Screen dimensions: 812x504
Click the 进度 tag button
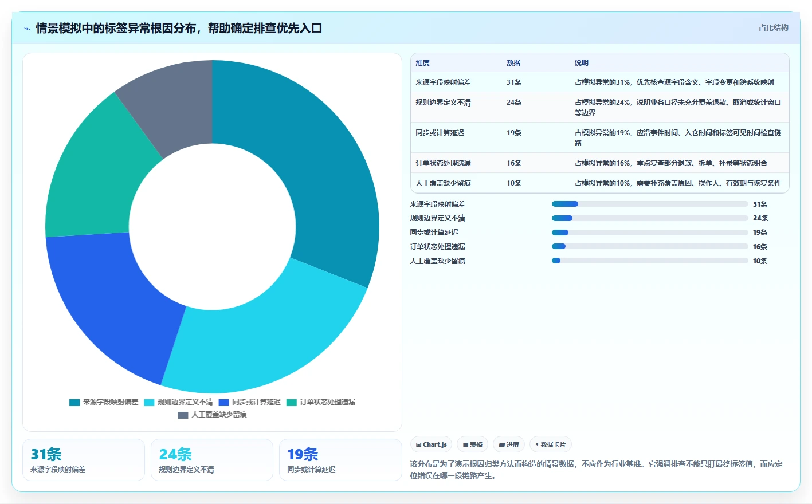click(509, 444)
